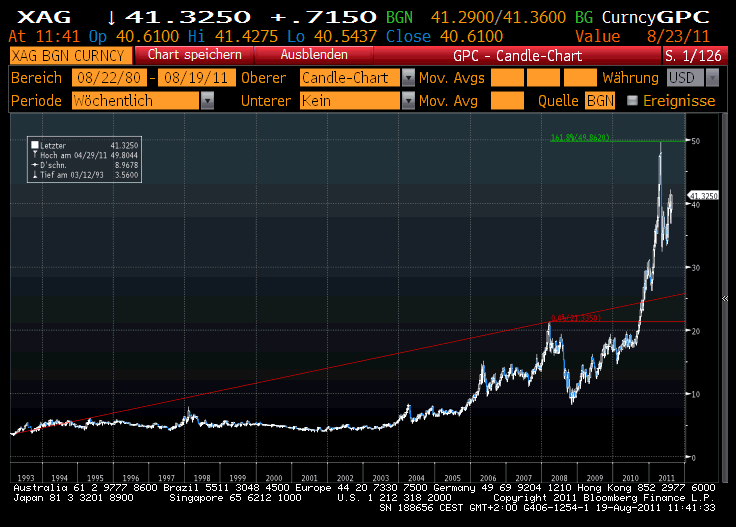
Task: Click the 50 price axis label
Action: pos(696,141)
